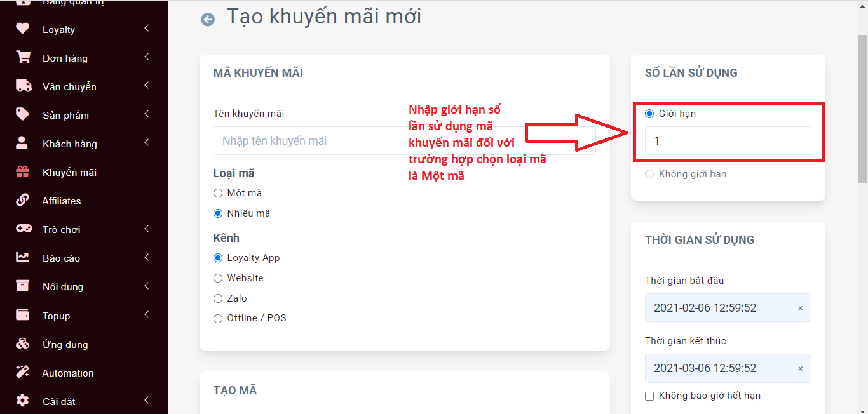Click the back arrow beside Tạo khuyến mãi mới
Screen dimensions: 868x414
coord(208,20)
